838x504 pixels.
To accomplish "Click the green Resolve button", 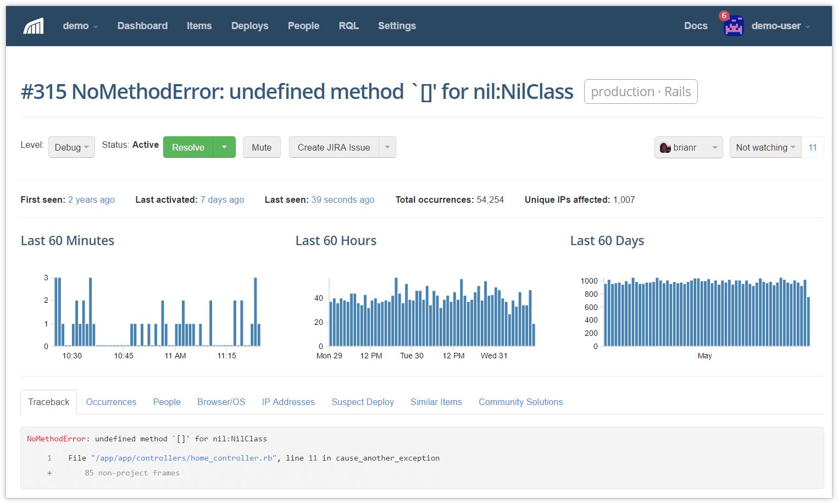I will tap(188, 147).
